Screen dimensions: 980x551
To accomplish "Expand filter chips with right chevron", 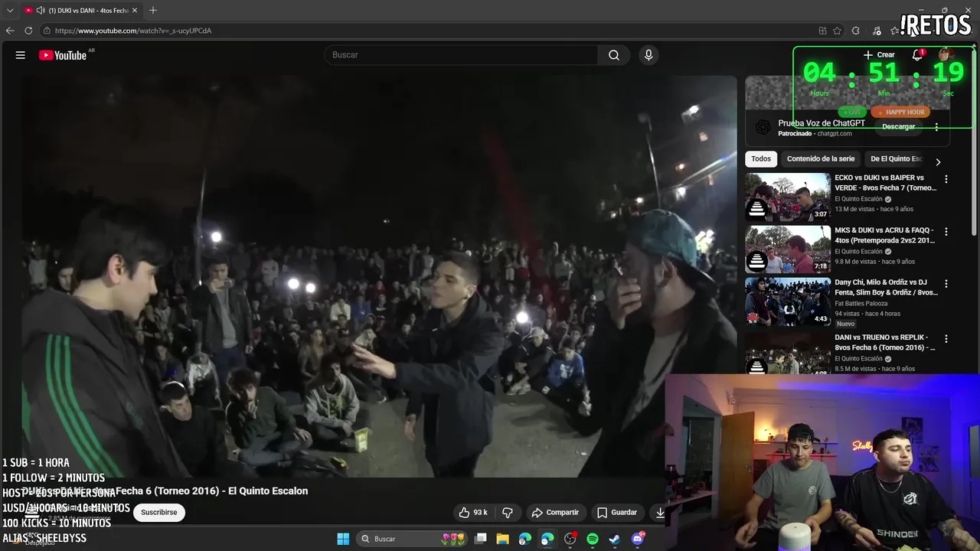I will point(938,161).
